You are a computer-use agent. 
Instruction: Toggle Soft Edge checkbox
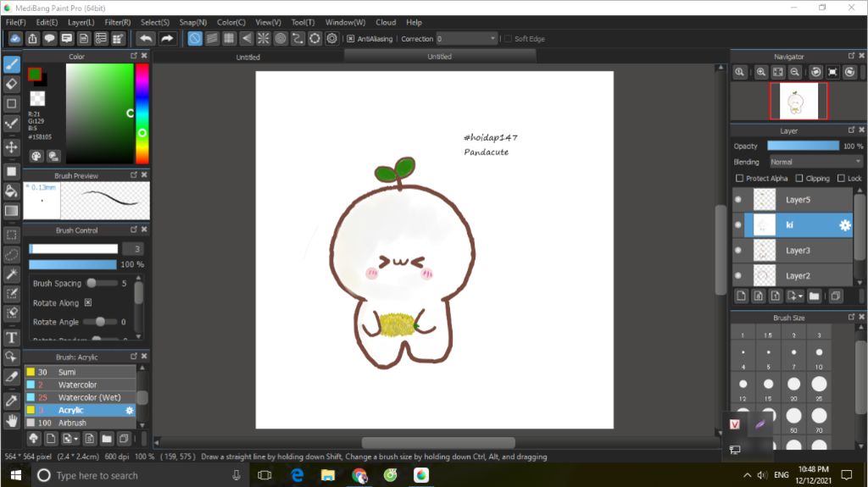[x=508, y=39]
